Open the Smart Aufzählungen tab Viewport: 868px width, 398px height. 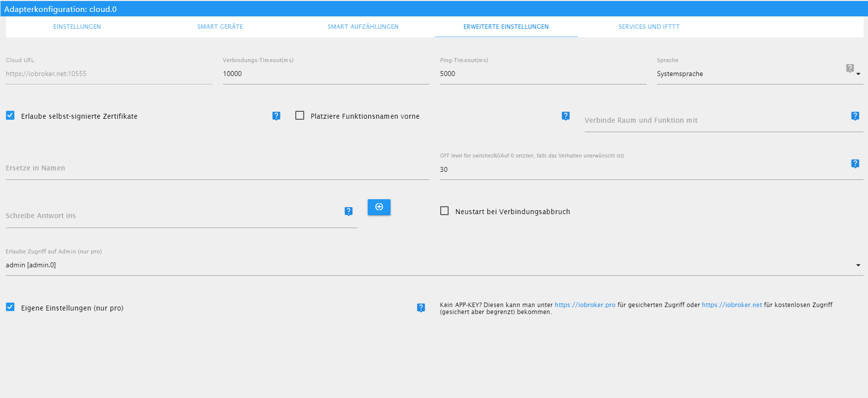(x=363, y=27)
